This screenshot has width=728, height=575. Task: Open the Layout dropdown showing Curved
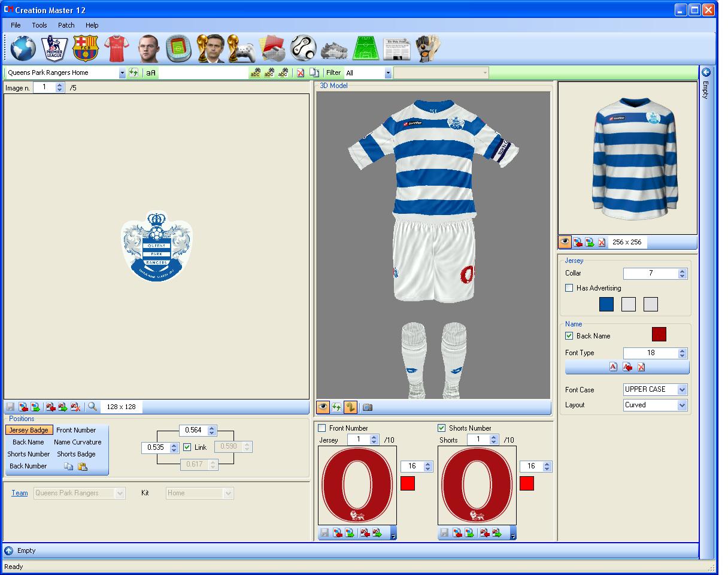[654, 405]
